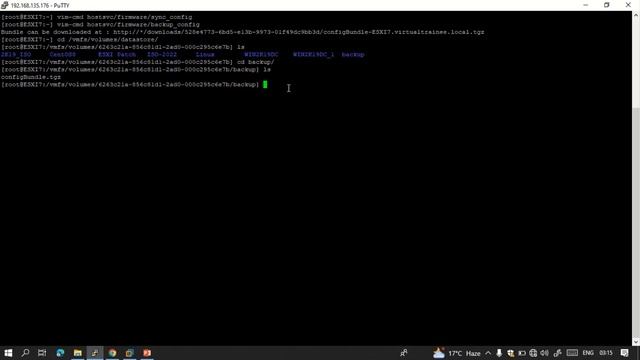Click the 2K19_ISO directory name
This screenshot has height=360, width=640.
click(x=16, y=54)
